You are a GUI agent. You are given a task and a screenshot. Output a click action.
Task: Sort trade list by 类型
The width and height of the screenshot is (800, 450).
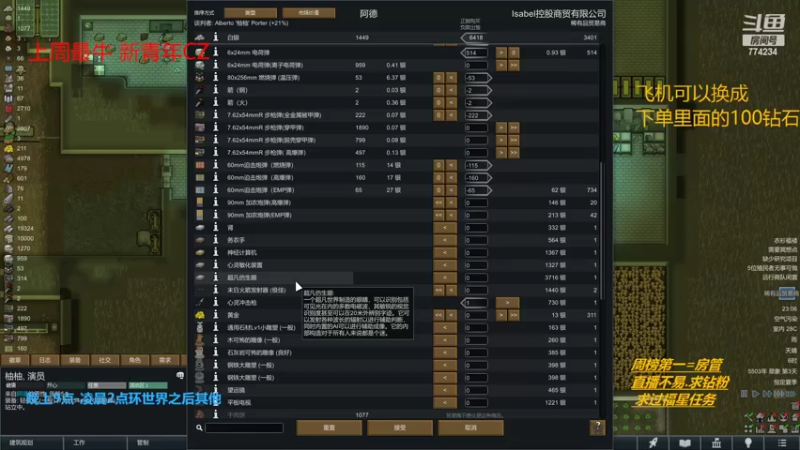coord(251,13)
